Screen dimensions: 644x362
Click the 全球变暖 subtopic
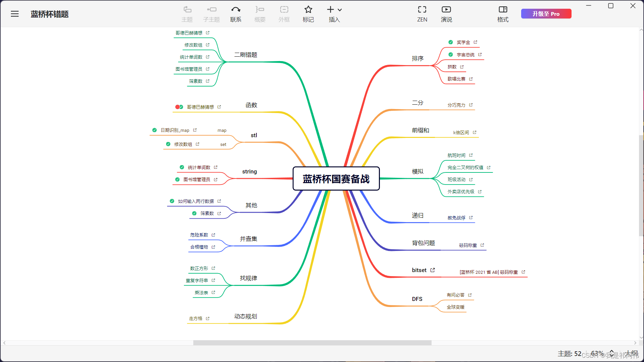(x=455, y=307)
